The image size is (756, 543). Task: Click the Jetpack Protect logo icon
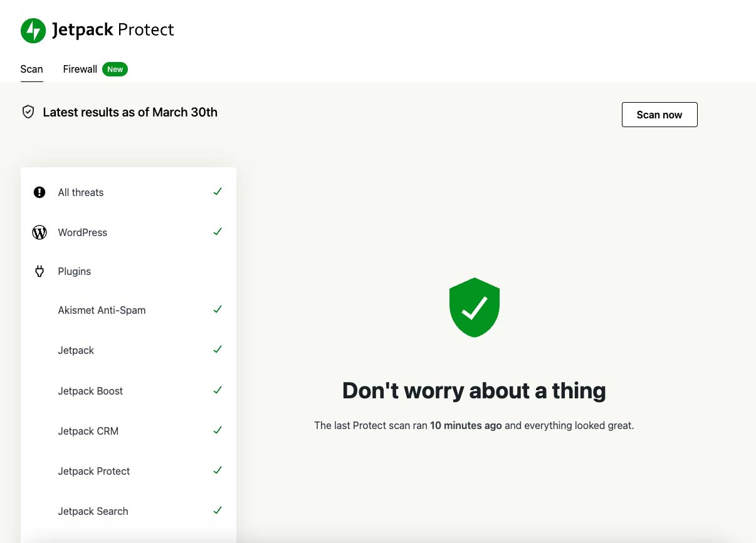(33, 29)
